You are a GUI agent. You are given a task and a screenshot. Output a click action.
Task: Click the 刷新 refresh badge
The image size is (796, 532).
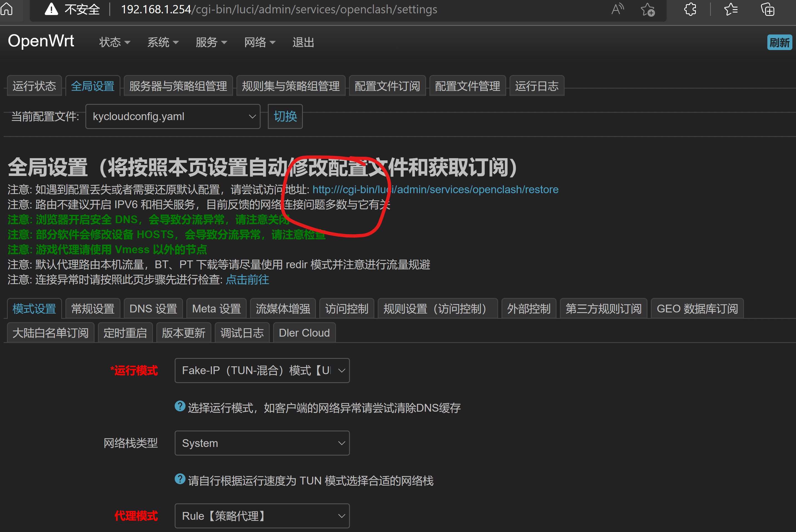pos(779,43)
